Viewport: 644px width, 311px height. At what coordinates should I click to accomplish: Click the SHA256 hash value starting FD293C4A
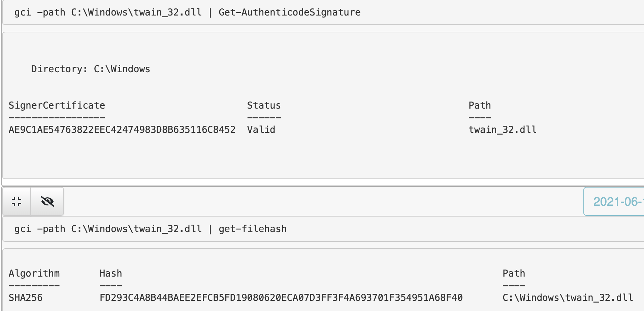(281, 298)
